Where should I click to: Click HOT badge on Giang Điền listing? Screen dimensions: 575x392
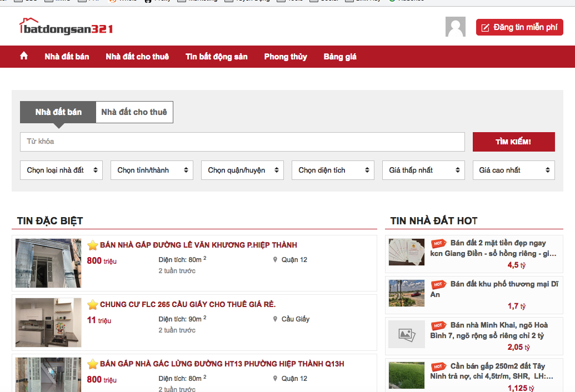tap(438, 243)
